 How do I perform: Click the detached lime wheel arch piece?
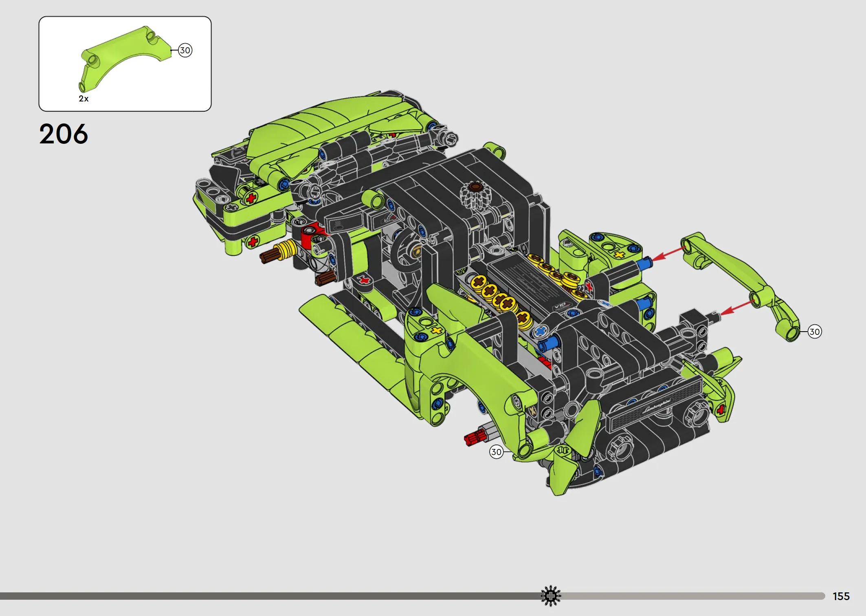tap(740, 286)
